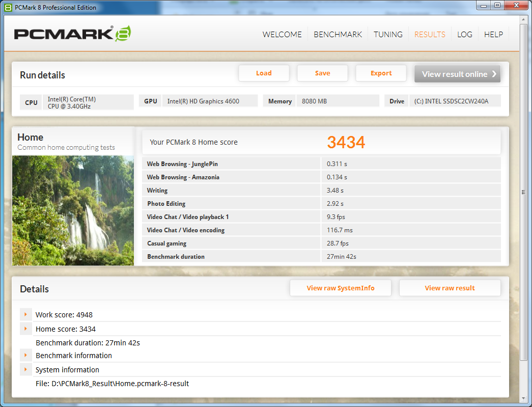The image size is (532, 407).
Task: Open the HELP section
Action: pyautogui.click(x=493, y=34)
